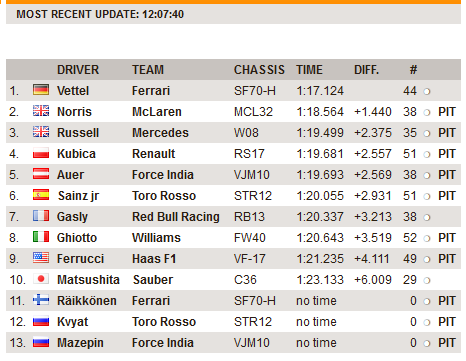Viewport: 466px width, 361px height.
Task: Click driver name Norris
Action: click(74, 112)
